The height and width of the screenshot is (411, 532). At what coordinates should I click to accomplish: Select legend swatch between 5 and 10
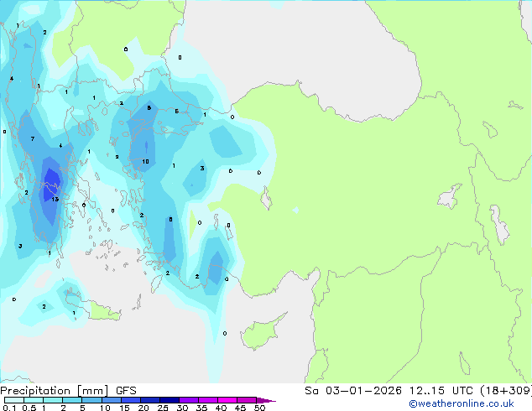pos(92,400)
